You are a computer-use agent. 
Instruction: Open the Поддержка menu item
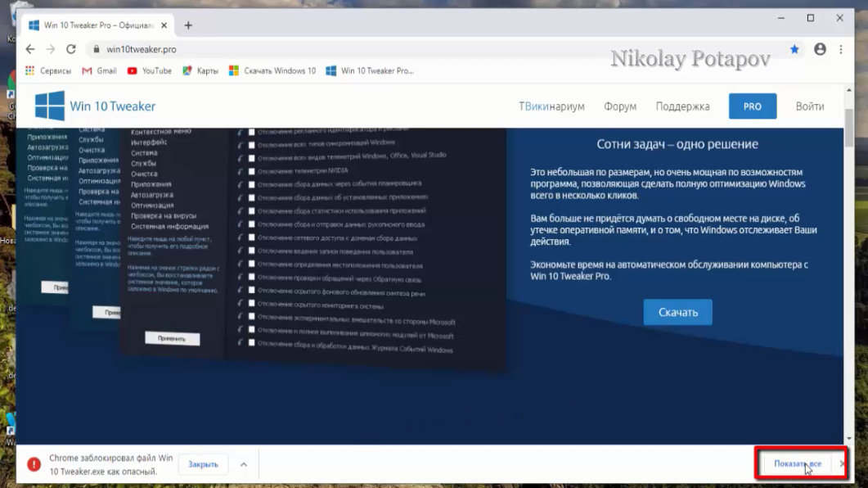point(682,106)
